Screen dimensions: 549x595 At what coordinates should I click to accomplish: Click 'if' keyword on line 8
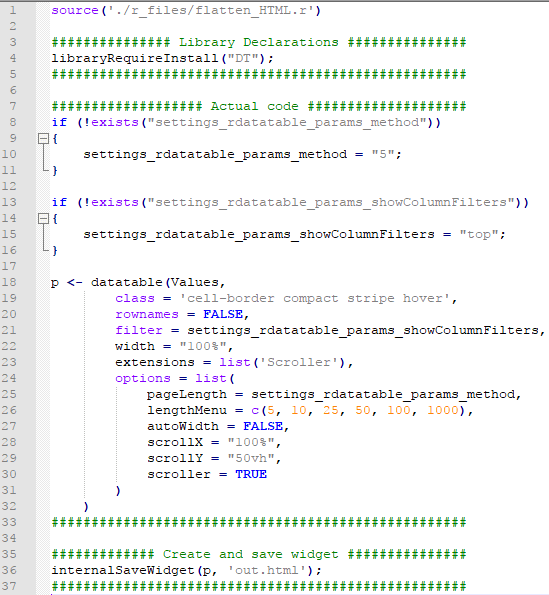click(59, 122)
